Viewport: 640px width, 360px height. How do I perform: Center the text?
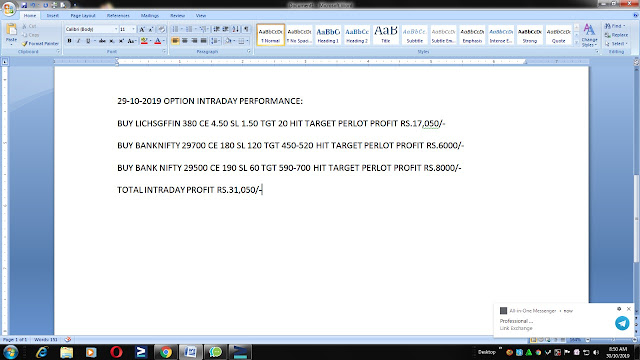point(185,41)
